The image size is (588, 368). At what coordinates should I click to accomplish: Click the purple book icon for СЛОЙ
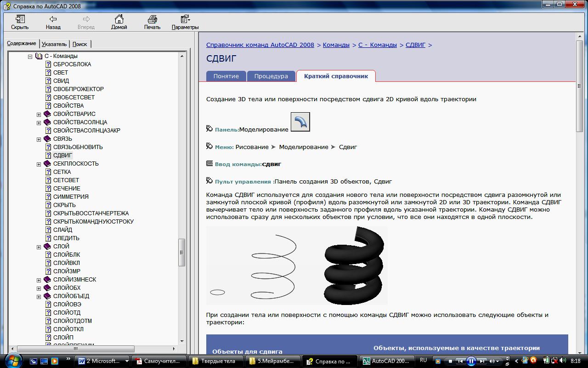pos(47,247)
